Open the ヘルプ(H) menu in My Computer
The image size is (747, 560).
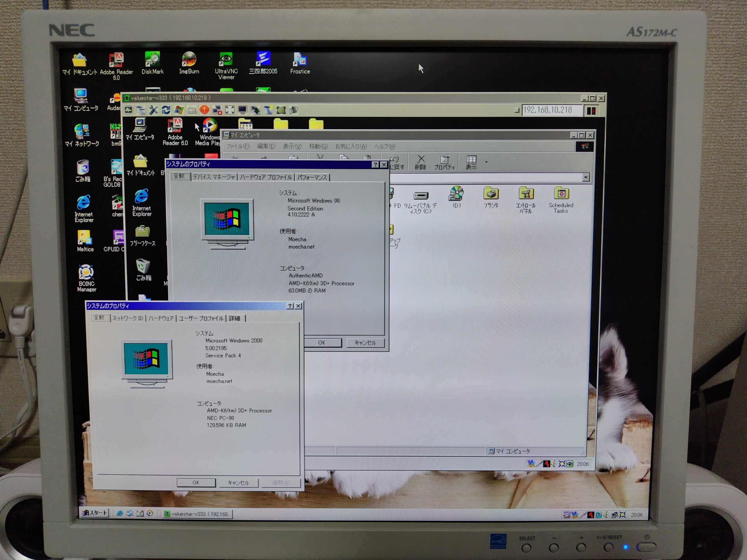[x=385, y=146]
